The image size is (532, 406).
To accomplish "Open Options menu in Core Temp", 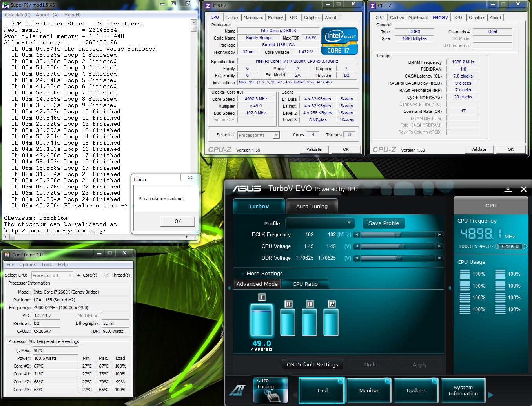I will [x=27, y=265].
